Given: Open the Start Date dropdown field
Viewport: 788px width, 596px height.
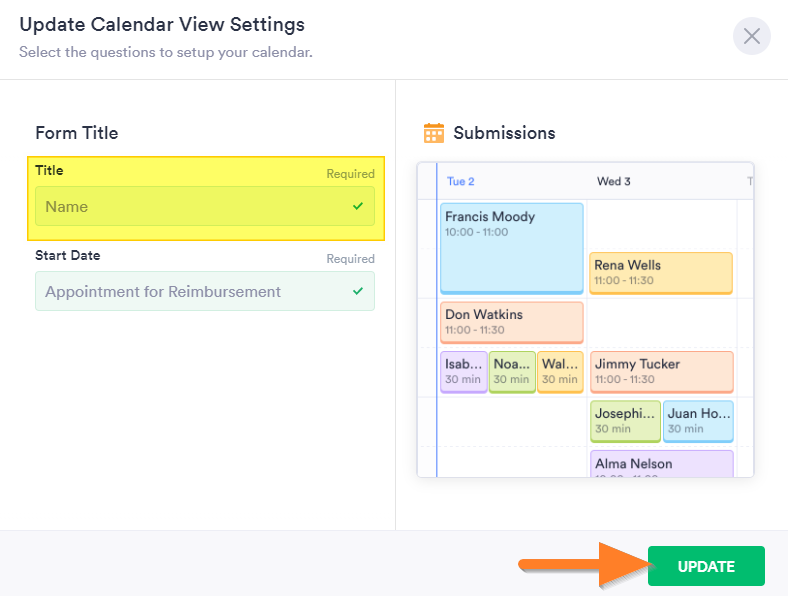Looking at the screenshot, I should pos(205,292).
